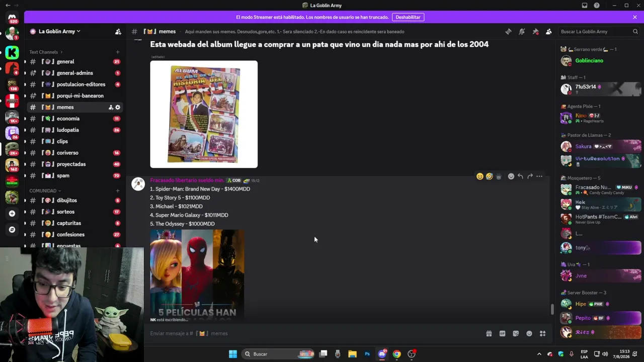Screen dimensions: 644x362
Task: Click the Buscar La Goblin Army search field
Action: click(599, 31)
